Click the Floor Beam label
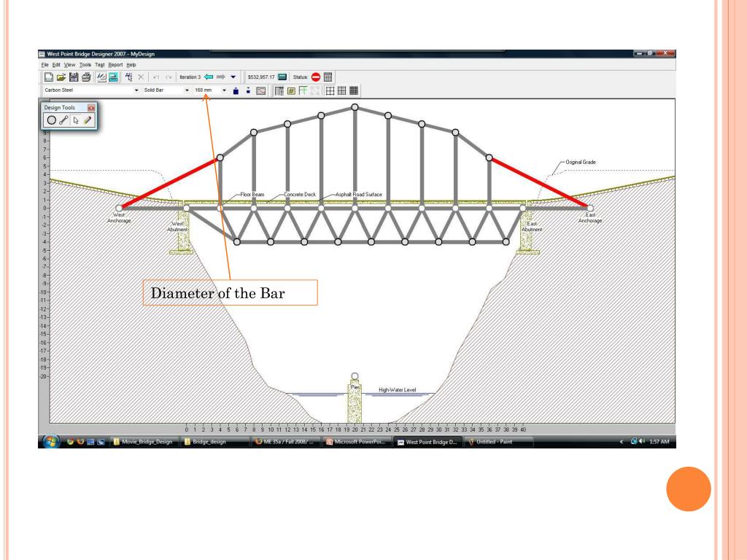 [x=252, y=194]
